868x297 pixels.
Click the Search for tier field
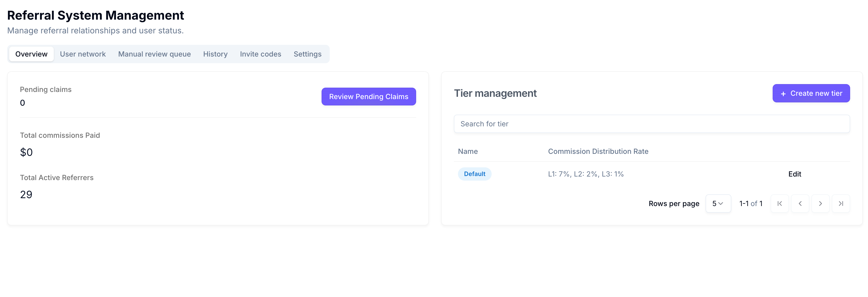pyautogui.click(x=651, y=124)
